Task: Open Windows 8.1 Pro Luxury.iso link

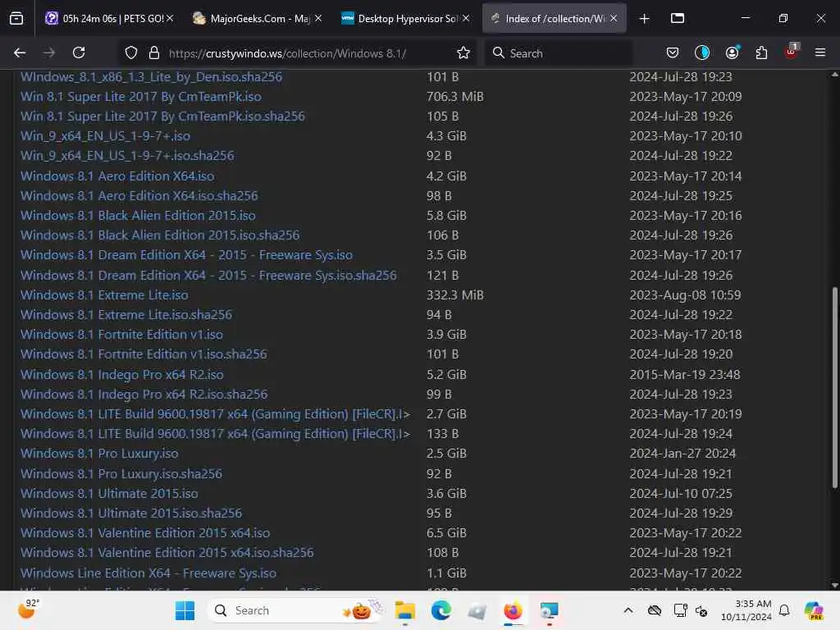Action: tap(99, 454)
